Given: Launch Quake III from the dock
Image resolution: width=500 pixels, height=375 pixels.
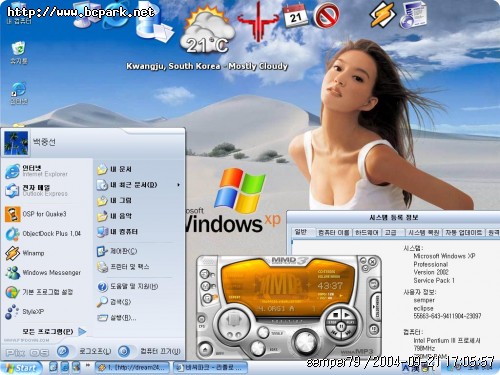Looking at the screenshot, I should [x=257, y=22].
